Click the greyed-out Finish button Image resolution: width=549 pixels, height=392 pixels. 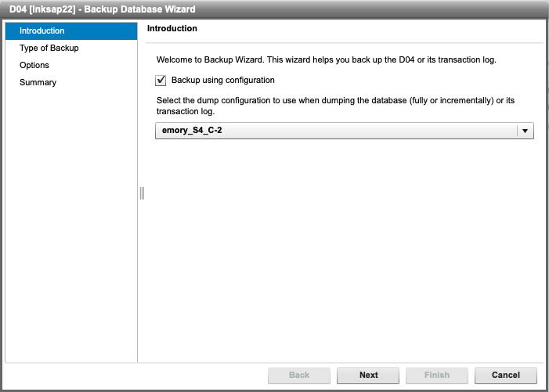pyautogui.click(x=437, y=375)
